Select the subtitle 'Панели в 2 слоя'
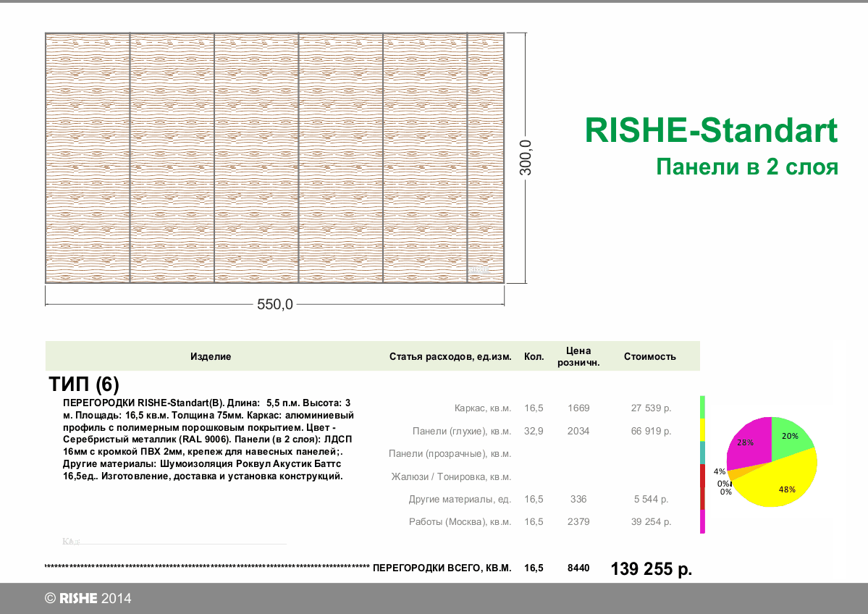Screen dimensions: 868x614 [747, 167]
